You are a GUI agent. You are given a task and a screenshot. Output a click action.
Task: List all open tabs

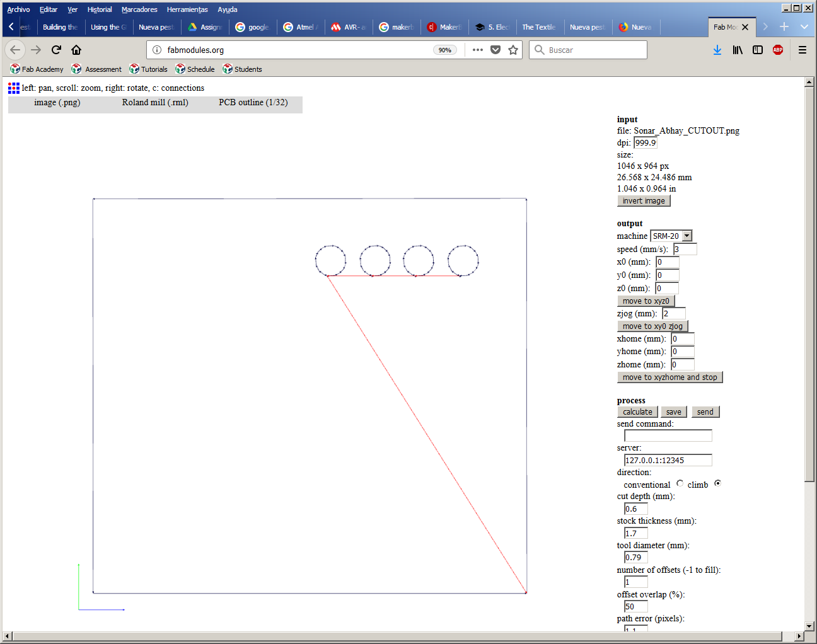coord(804,26)
